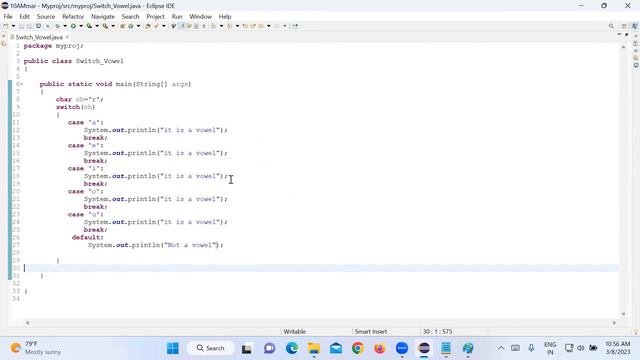Image resolution: width=640 pixels, height=360 pixels.
Task: Click the Next Annotation toolbar icon
Action: 213,26
